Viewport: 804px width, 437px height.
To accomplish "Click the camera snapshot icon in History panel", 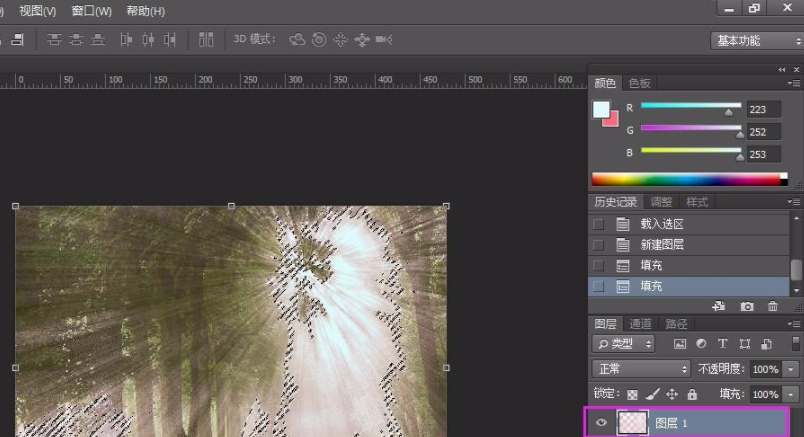I will pos(746,306).
